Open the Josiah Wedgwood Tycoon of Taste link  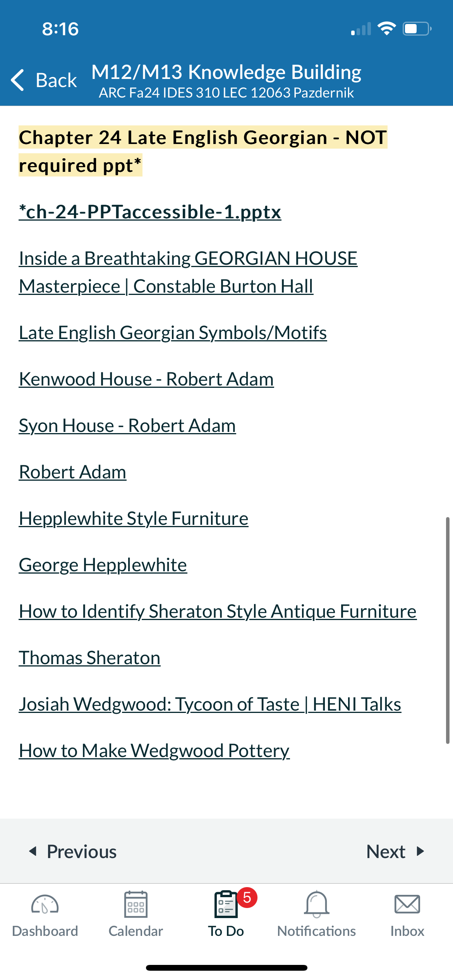(210, 704)
